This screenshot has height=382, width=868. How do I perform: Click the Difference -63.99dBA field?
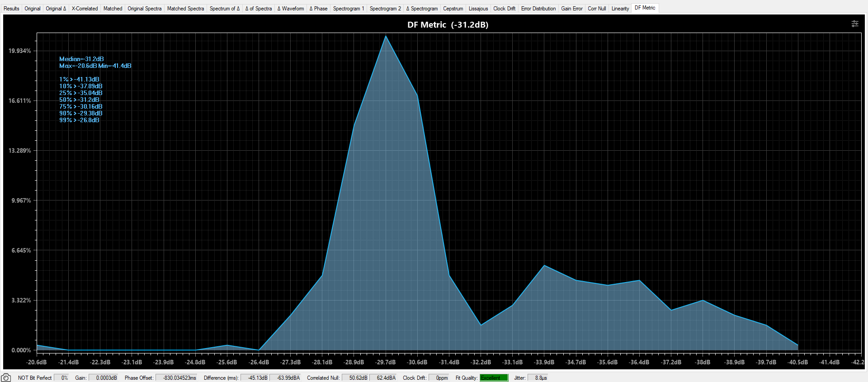[x=285, y=378]
